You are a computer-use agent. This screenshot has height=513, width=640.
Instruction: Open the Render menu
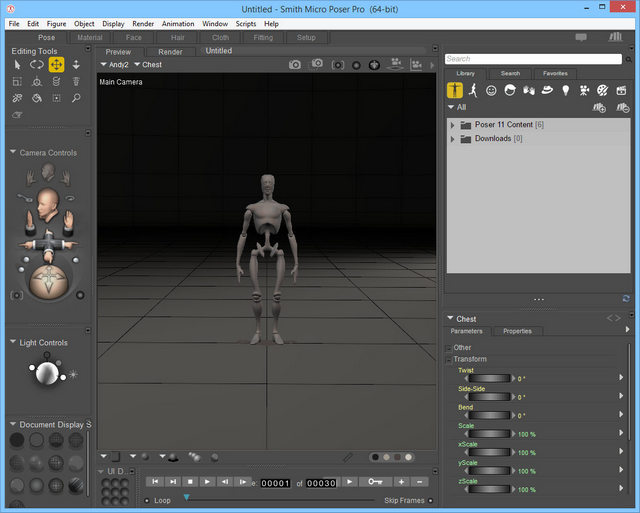[x=143, y=23]
